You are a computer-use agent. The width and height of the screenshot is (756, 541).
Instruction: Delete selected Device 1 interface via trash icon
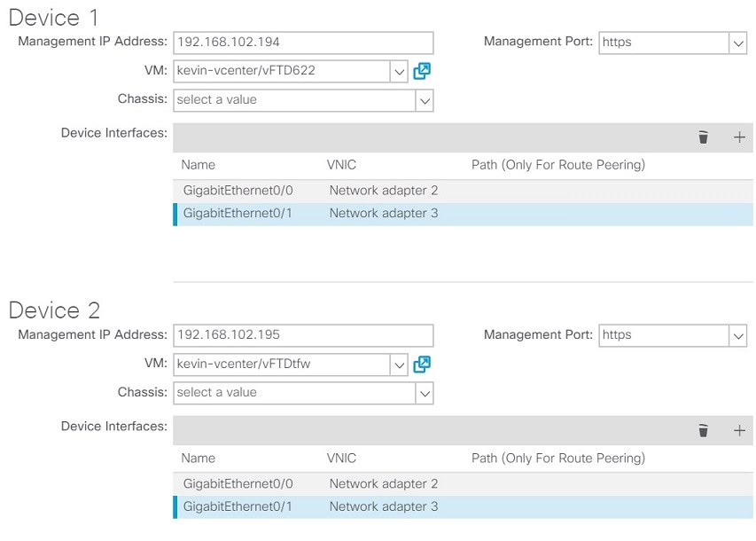point(704,137)
